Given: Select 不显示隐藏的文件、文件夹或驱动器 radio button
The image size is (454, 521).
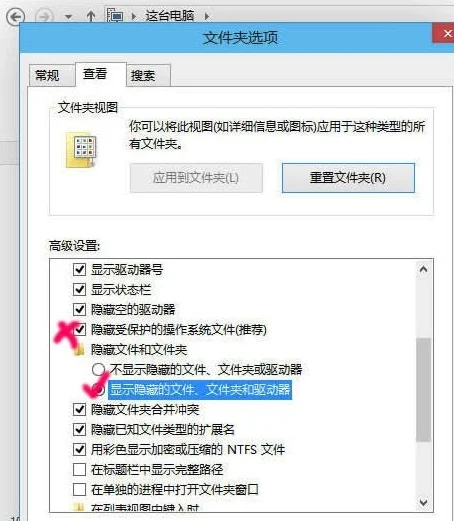Looking at the screenshot, I should [x=98, y=369].
